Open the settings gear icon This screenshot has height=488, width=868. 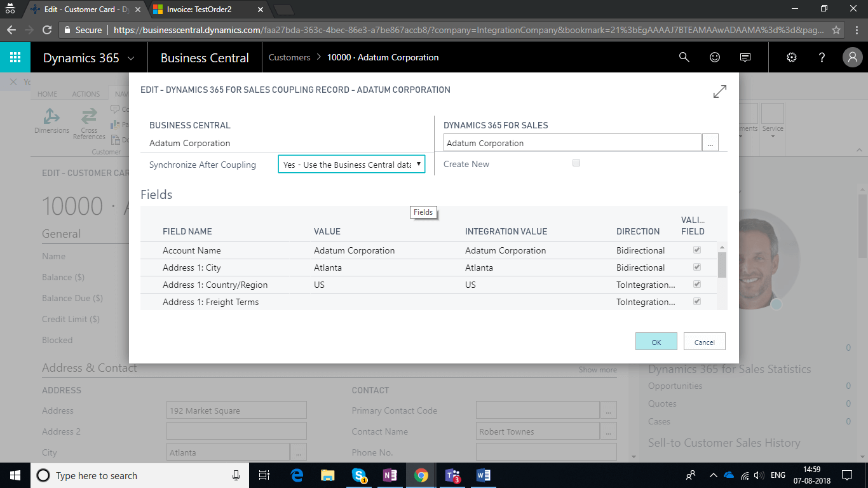coord(792,57)
